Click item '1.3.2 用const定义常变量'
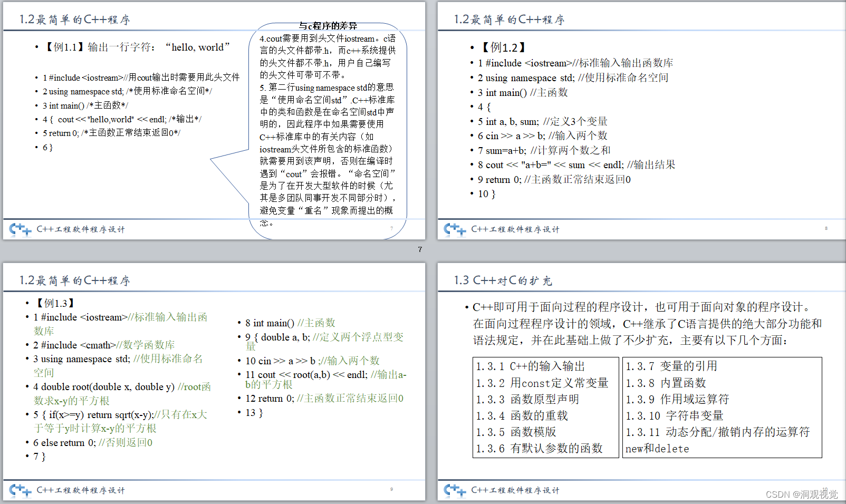This screenshot has height=504, width=846. click(x=542, y=383)
